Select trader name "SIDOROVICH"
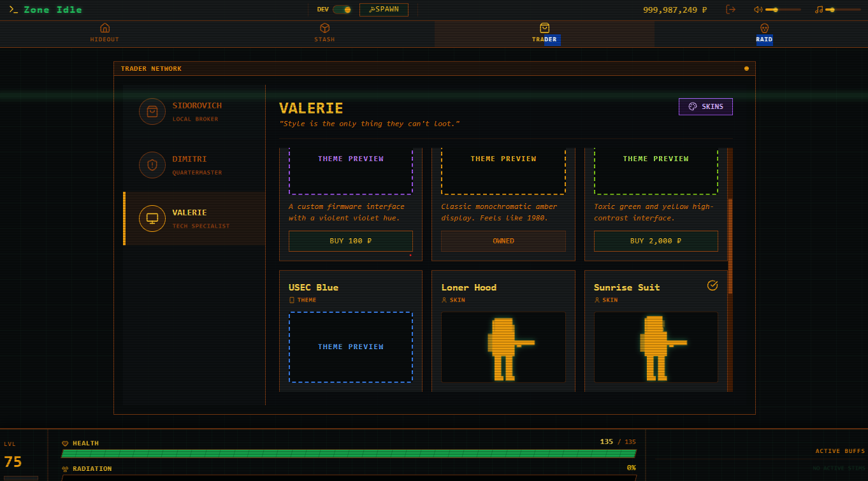The width and height of the screenshot is (868, 481). (197, 106)
